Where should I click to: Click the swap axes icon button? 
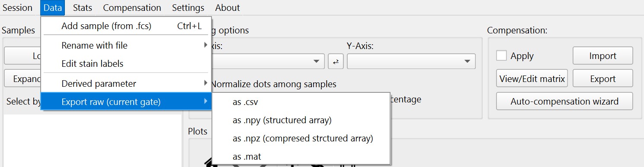click(x=335, y=62)
